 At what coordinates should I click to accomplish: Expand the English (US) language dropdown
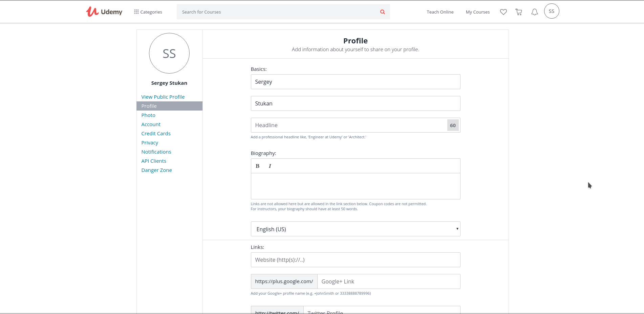click(x=355, y=229)
